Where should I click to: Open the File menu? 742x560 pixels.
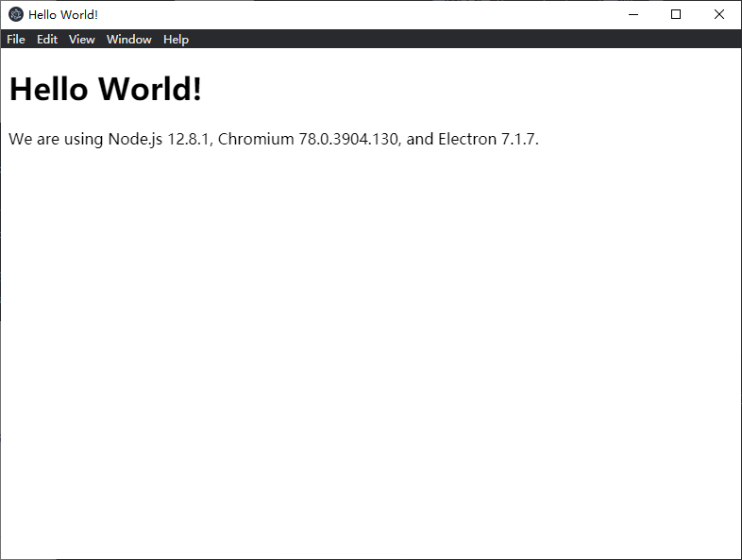[16, 40]
